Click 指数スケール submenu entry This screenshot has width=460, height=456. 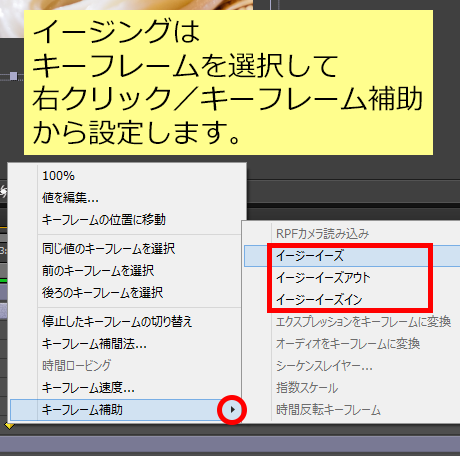(x=352, y=388)
